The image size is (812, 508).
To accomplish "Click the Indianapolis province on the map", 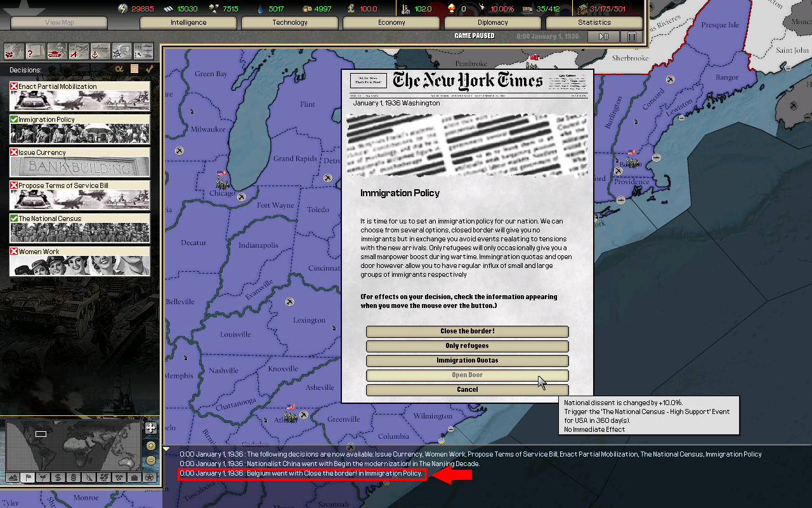I will (258, 245).
